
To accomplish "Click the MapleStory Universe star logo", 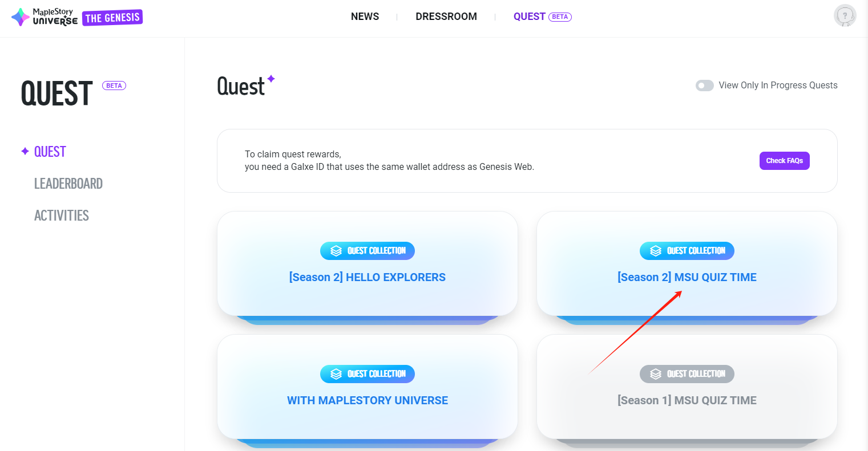I will tap(21, 17).
